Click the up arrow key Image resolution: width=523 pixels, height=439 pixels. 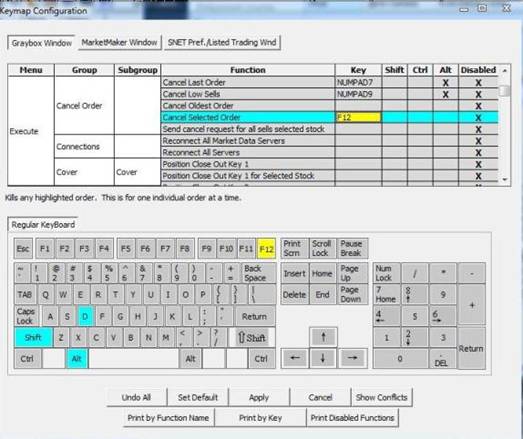(x=323, y=337)
